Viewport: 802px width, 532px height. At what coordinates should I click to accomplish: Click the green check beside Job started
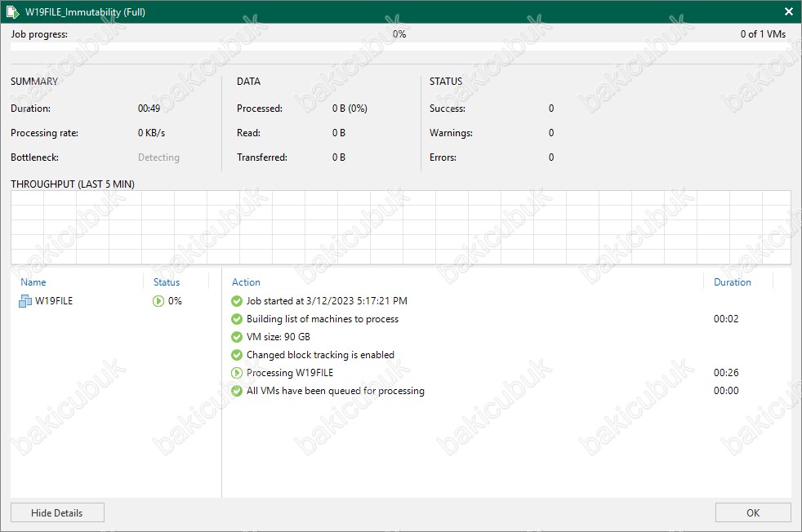click(237, 301)
